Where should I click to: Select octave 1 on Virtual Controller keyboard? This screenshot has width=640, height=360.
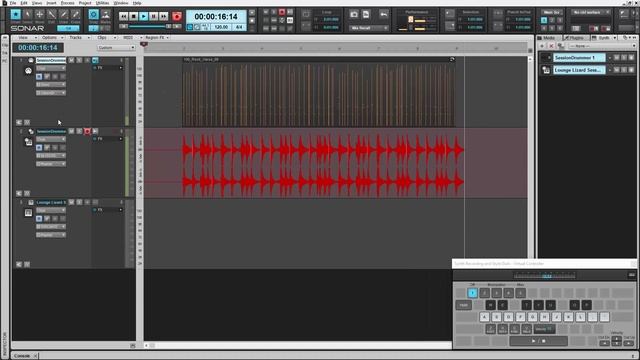[x=473, y=293]
